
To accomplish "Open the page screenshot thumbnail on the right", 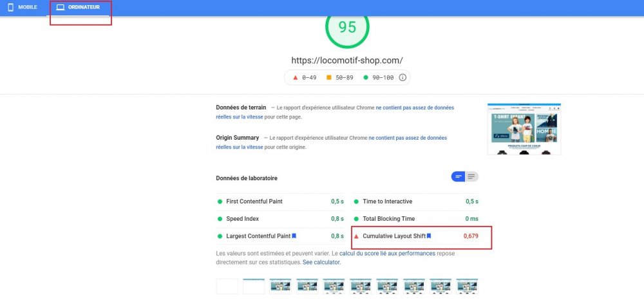I will (524, 129).
